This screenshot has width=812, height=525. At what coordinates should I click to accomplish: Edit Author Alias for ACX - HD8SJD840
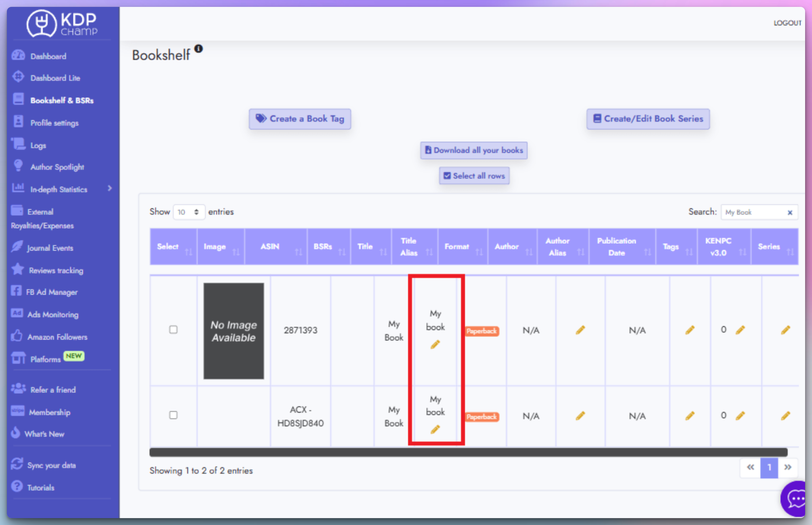(x=580, y=416)
